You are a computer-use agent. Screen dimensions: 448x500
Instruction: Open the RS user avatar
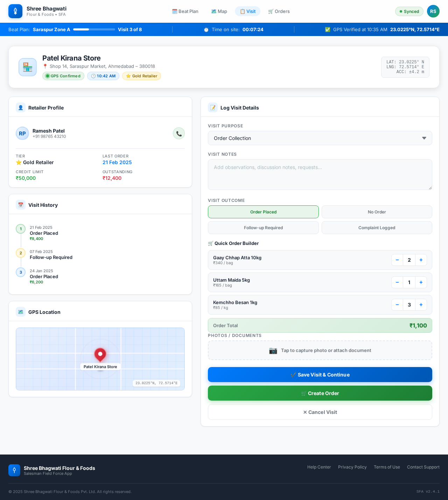(433, 11)
